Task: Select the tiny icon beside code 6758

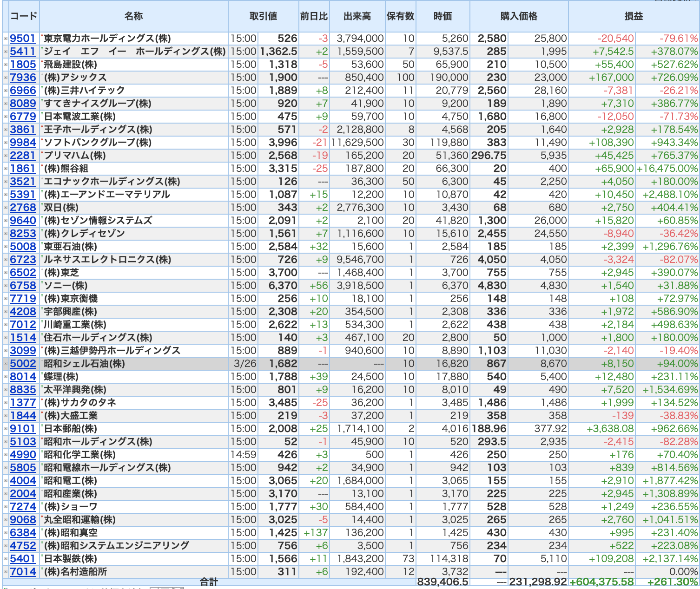Action: 6,286
